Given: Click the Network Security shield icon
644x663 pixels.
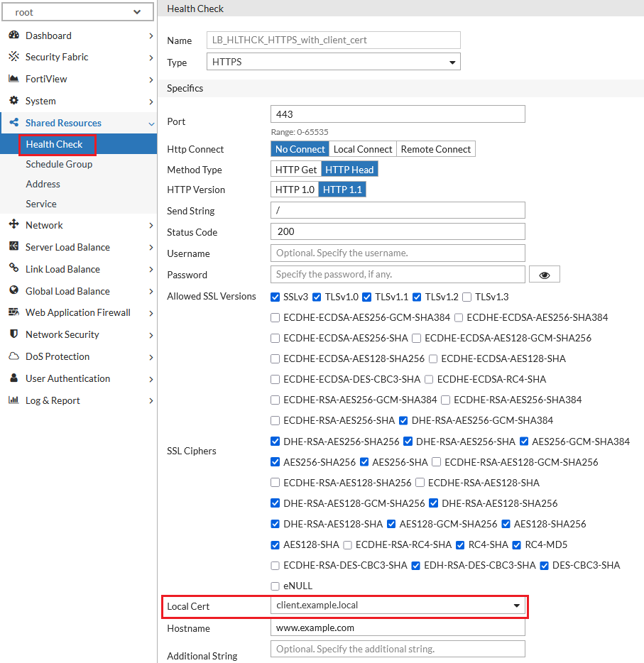Looking at the screenshot, I should pos(14,334).
